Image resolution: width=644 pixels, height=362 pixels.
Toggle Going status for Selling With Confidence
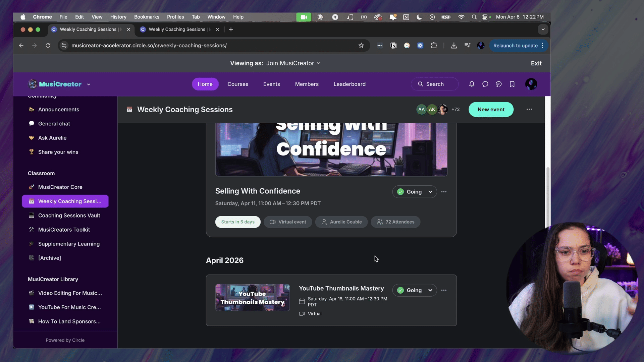coord(414,192)
